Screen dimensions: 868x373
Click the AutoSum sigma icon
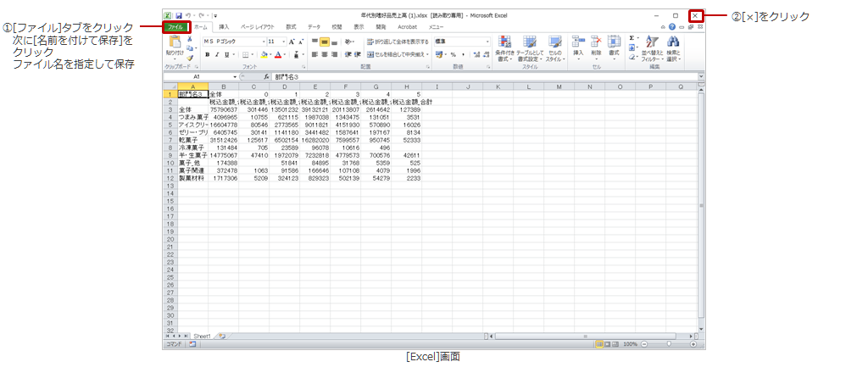point(632,38)
